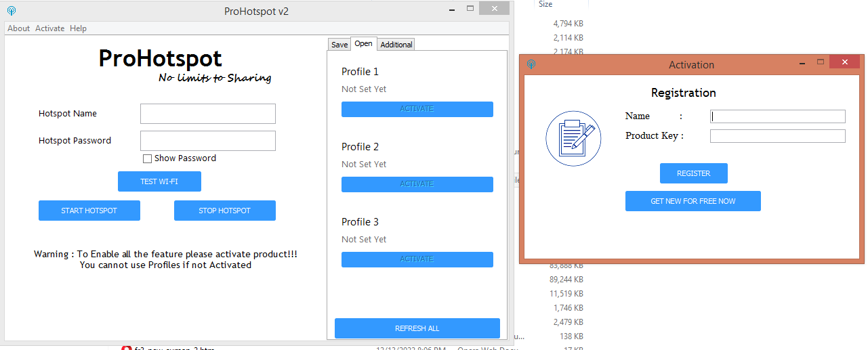Close the Activation window

[x=844, y=62]
